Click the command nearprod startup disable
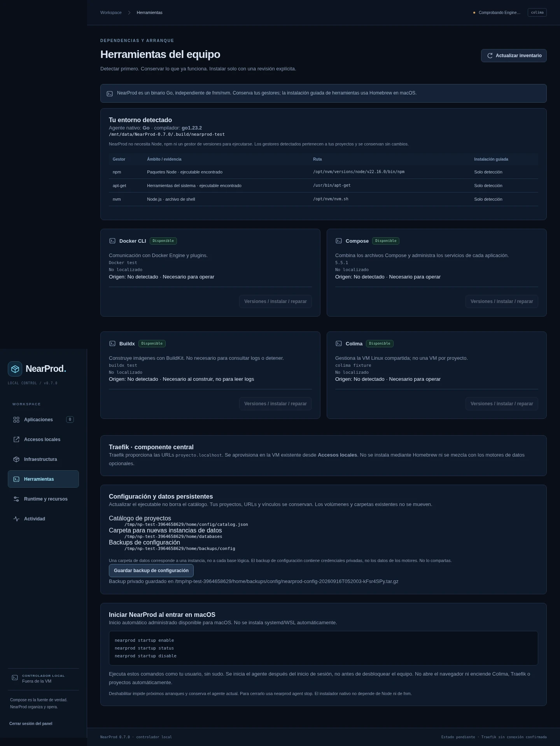 [145, 656]
